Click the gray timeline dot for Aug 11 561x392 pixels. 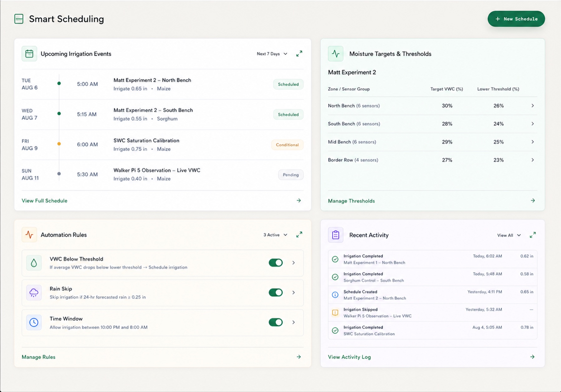(59, 174)
